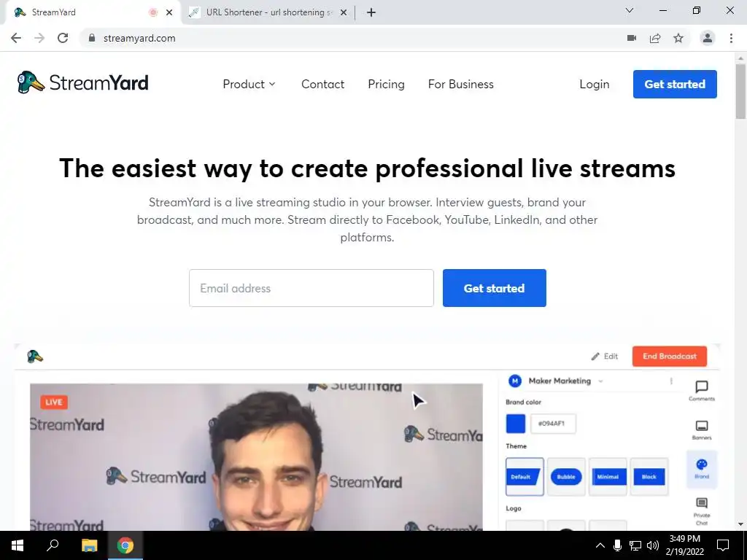This screenshot has height=560, width=747.
Task: Select the StreamYard browser tab
Action: (x=93, y=12)
